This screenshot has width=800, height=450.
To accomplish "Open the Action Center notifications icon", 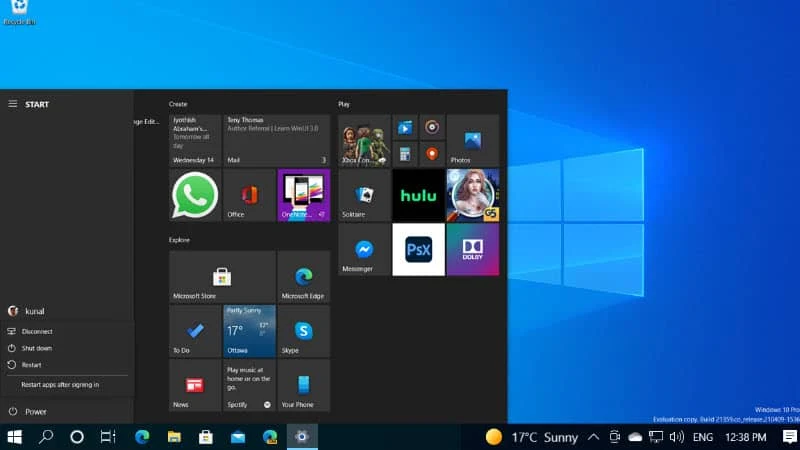I will point(790,437).
